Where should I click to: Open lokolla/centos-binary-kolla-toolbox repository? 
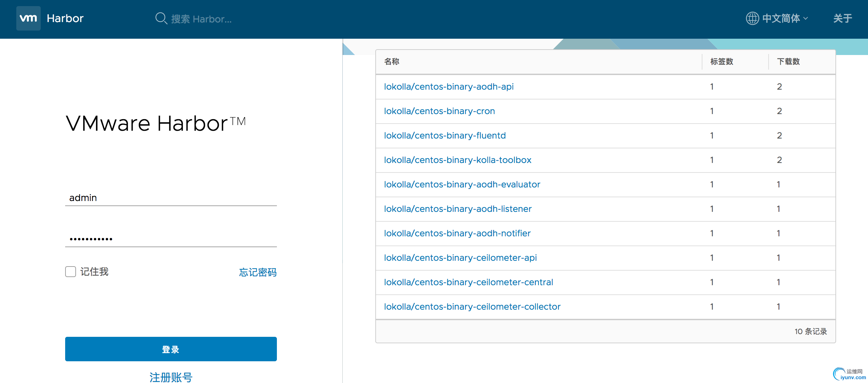458,160
